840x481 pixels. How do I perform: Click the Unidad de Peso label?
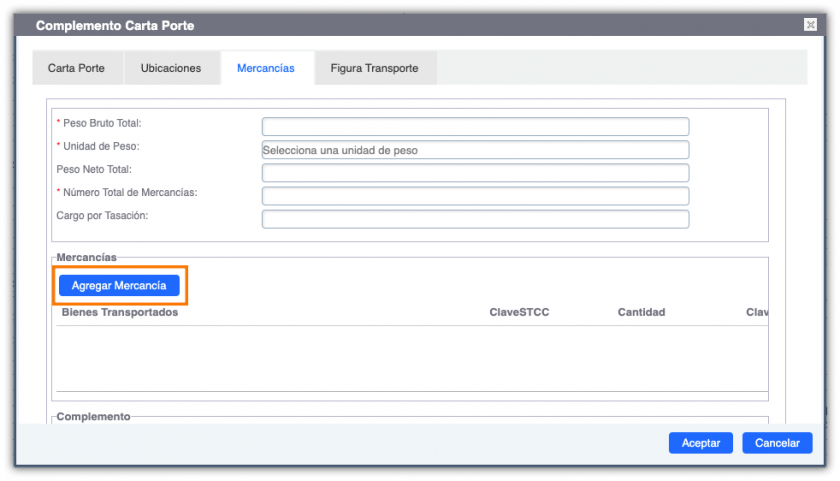point(100,146)
